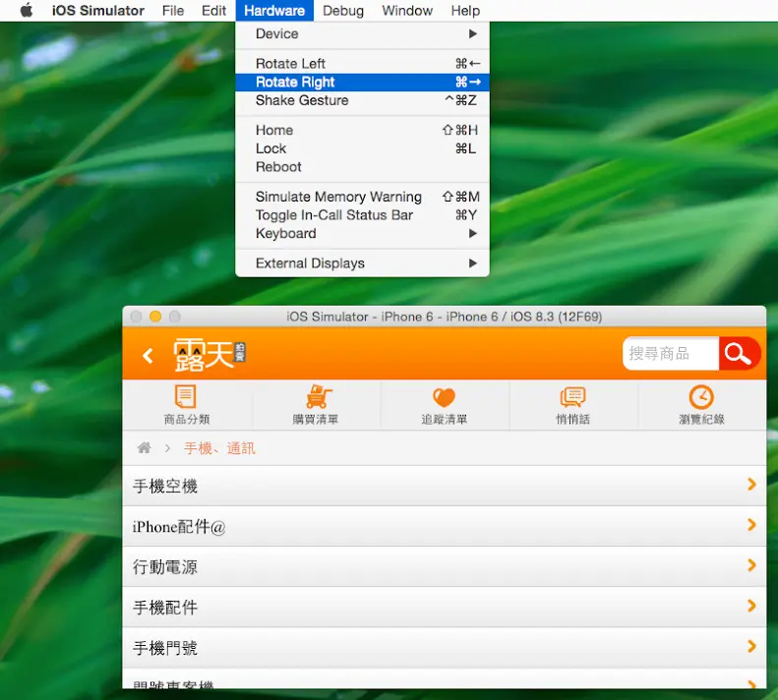The image size is (778, 700).
Task: Choose Shake Gesture from Hardware menu
Action: click(x=302, y=100)
